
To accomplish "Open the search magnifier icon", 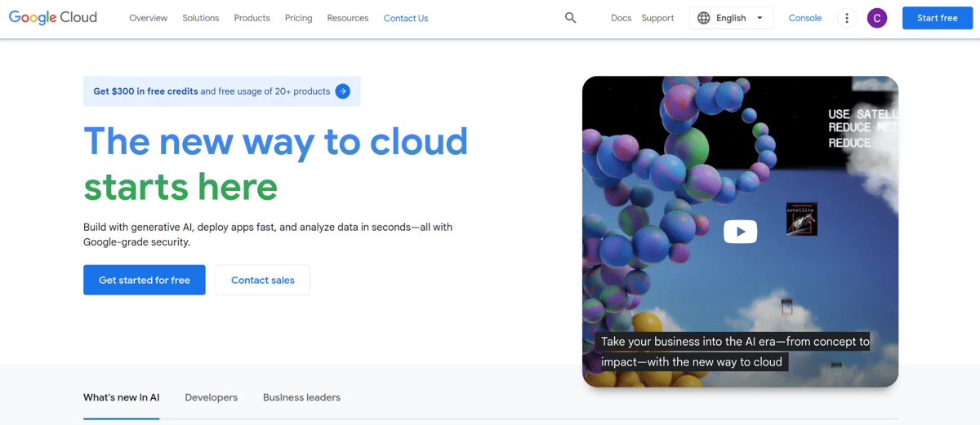I will coord(571,18).
